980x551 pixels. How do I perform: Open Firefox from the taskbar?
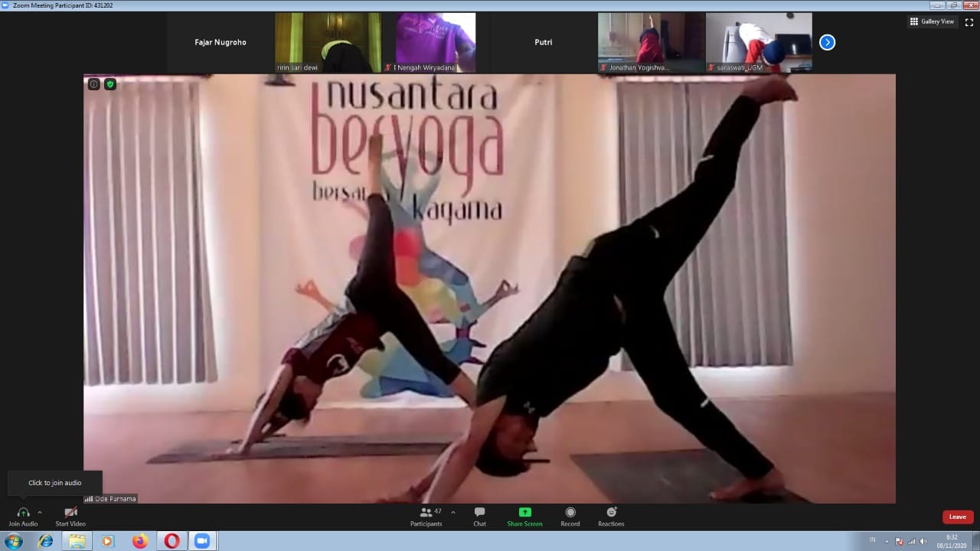[139, 541]
